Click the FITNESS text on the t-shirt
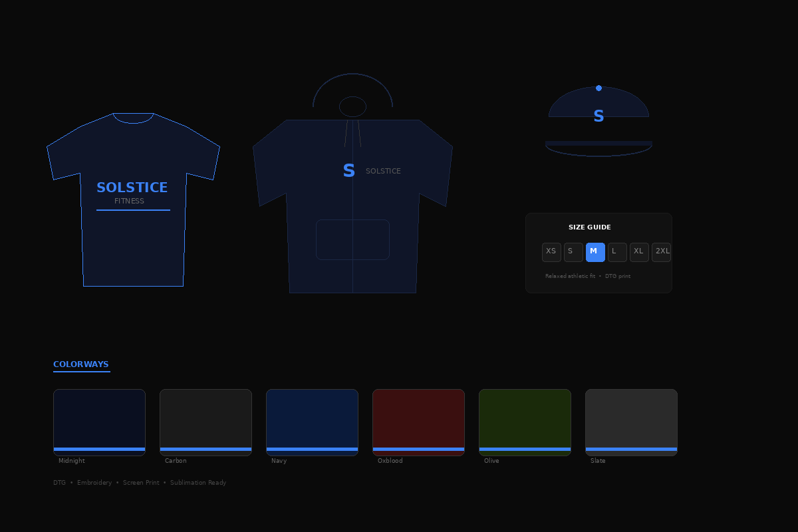This screenshot has height=532, width=798. 129,201
